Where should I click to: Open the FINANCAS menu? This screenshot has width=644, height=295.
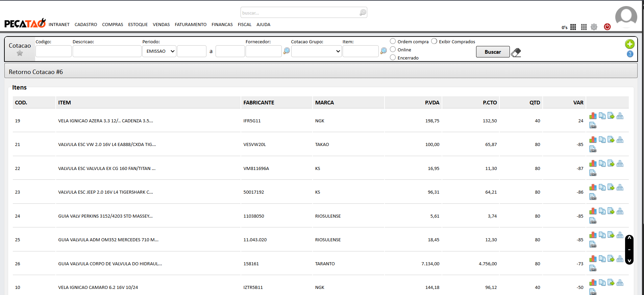pos(222,25)
